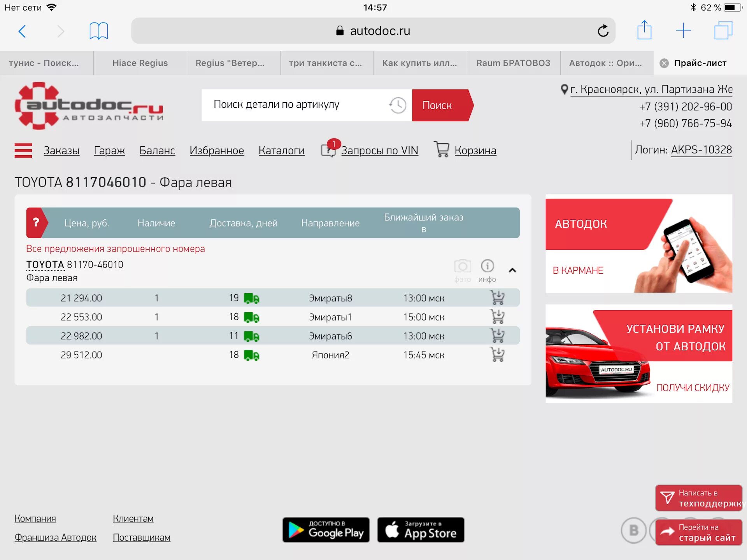The image size is (747, 560).
Task: Show search history clock icon
Action: pos(397,105)
